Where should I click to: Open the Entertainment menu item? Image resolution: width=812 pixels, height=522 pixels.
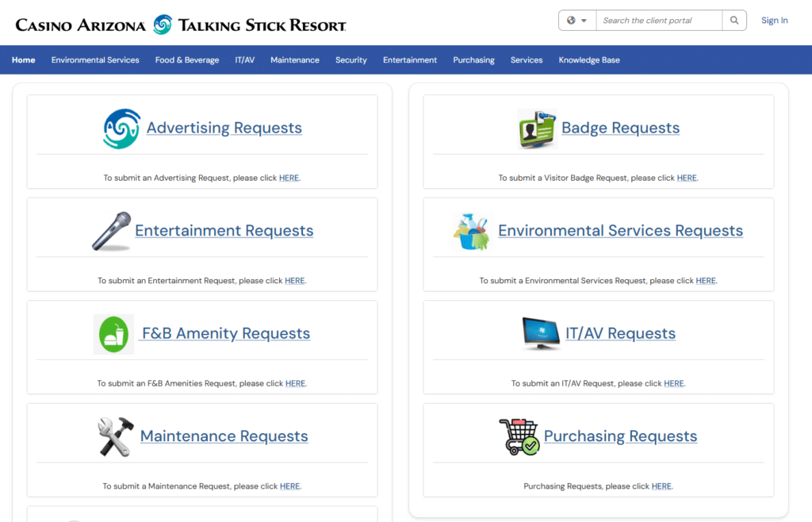pos(410,60)
